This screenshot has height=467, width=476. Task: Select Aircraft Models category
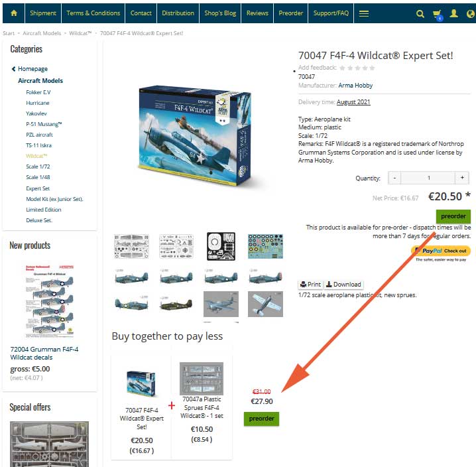(x=40, y=81)
